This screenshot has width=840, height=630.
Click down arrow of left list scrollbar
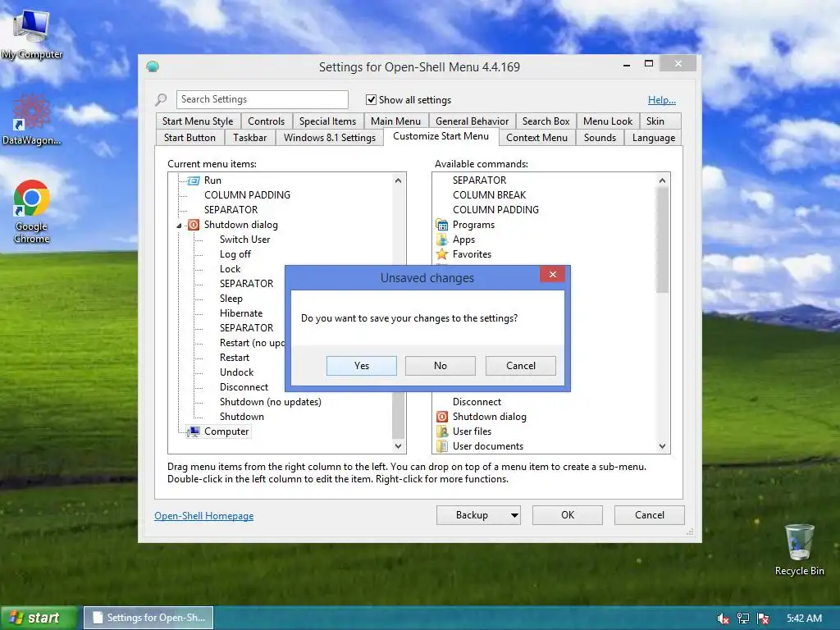[x=398, y=445]
